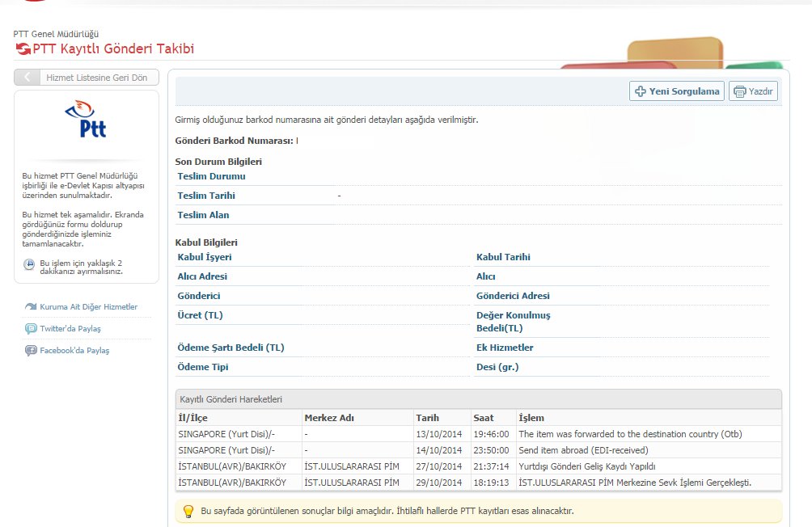Click the Teslim Durumu field label
Viewport: 812px width, 527px height.
point(211,176)
